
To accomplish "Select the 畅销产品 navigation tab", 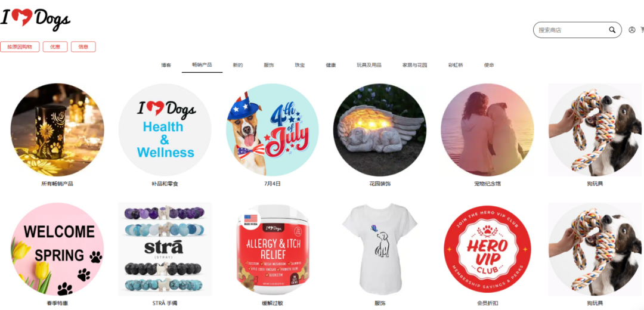I will (x=202, y=65).
